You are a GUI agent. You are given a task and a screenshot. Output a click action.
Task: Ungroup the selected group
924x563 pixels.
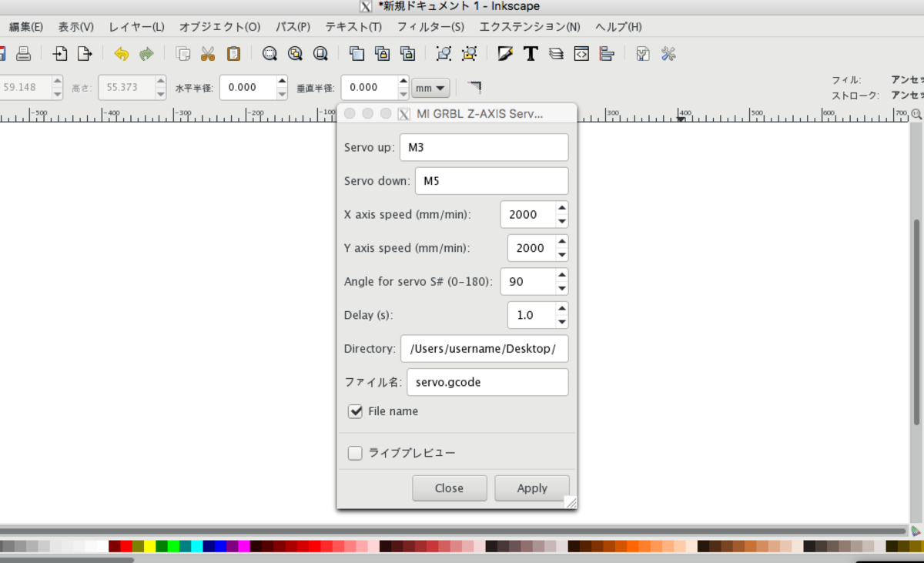(469, 54)
